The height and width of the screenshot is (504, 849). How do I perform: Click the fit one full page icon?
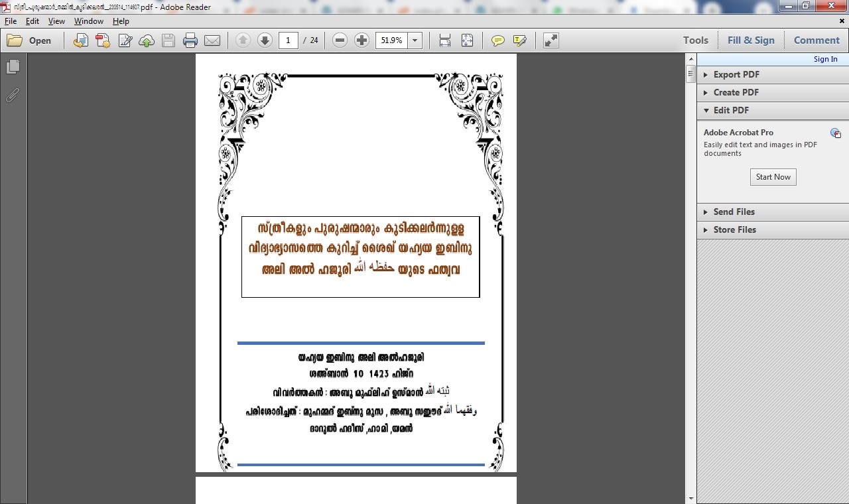point(467,40)
